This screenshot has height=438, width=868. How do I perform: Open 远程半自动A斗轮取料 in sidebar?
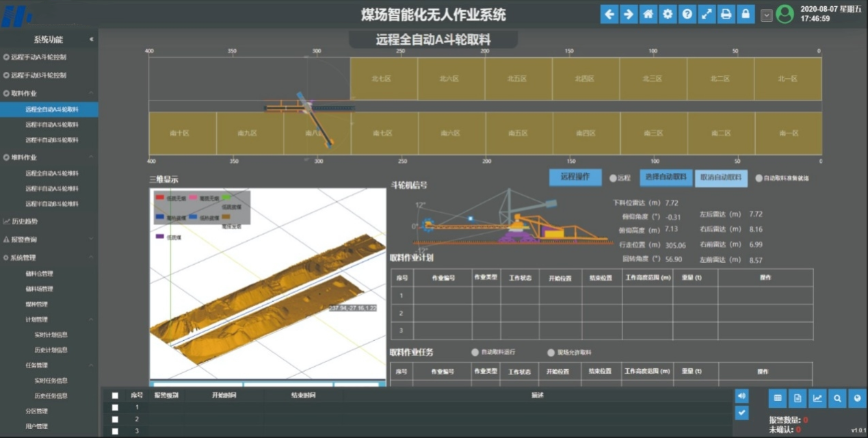[x=52, y=125]
